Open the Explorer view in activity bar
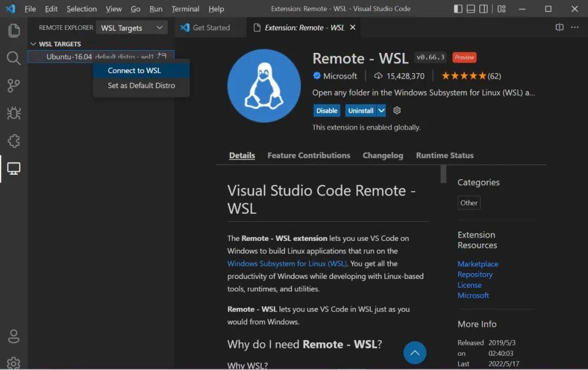Image resolution: width=588 pixels, height=370 pixels. (14, 31)
